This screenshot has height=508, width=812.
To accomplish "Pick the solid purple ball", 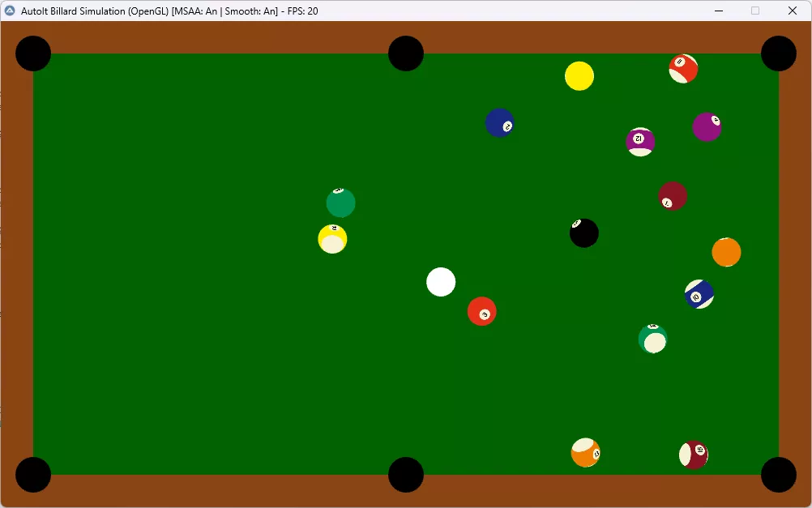I will coord(707,127).
